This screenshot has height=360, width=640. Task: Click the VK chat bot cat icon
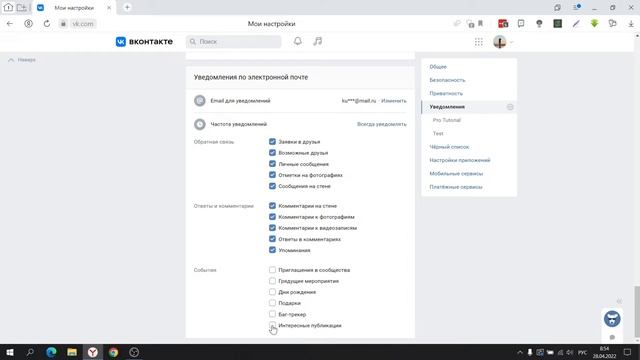[x=612, y=319]
